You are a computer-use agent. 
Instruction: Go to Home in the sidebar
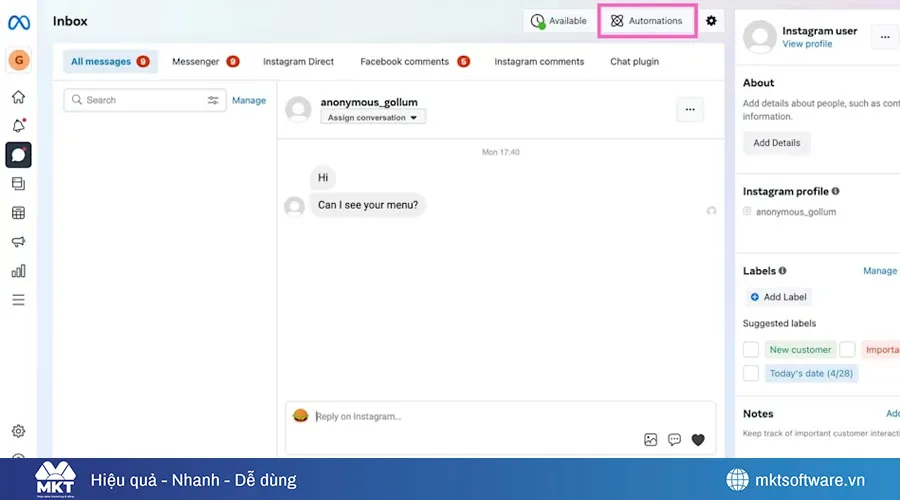pos(18,97)
